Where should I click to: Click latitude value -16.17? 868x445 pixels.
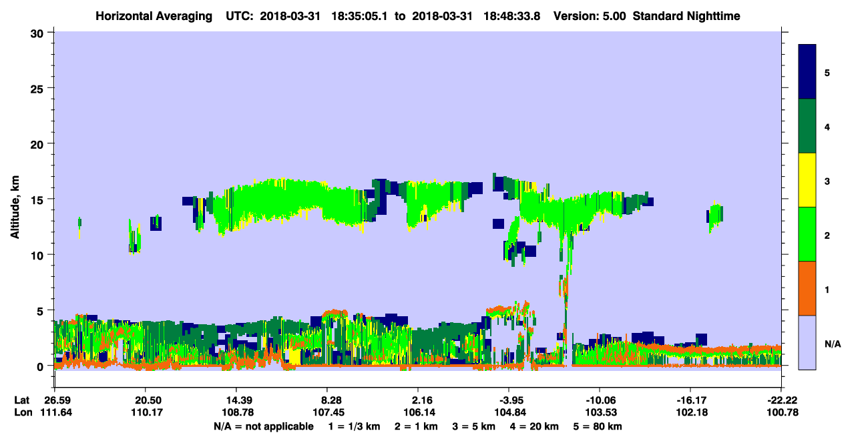[x=690, y=400]
